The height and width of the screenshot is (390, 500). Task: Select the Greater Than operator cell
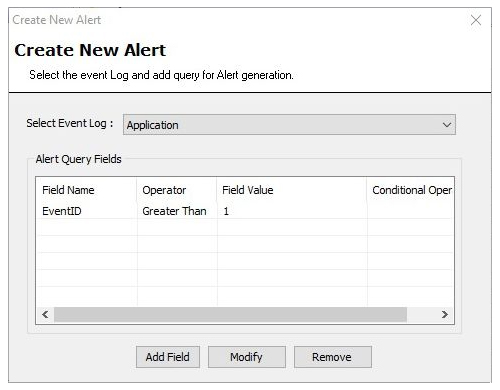pos(177,211)
